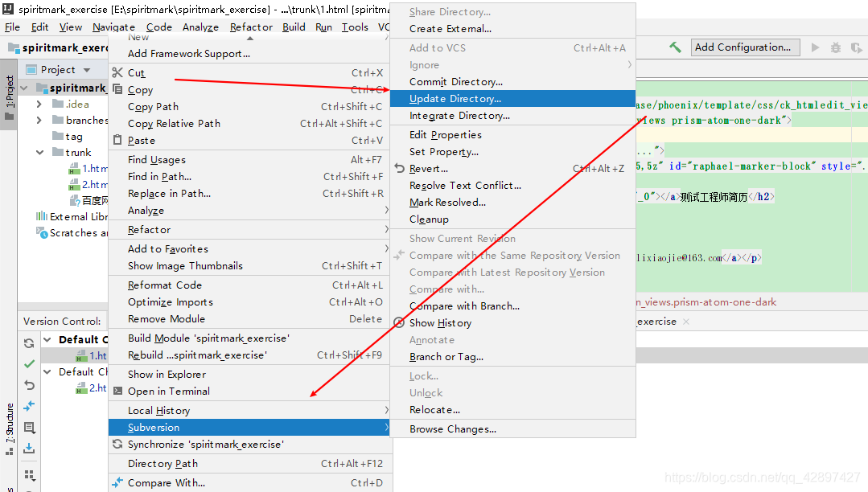The image size is (868, 492).
Task: Choose Browse Changes menu item
Action: [x=512, y=429]
